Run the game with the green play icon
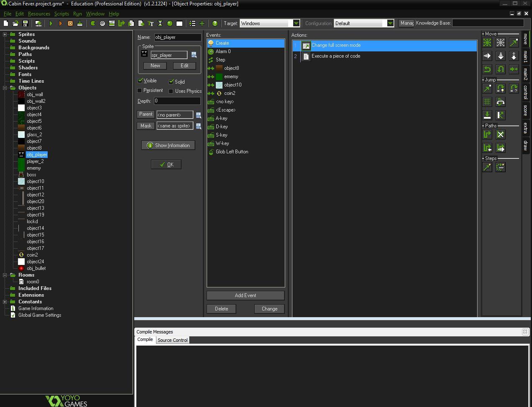Image resolution: width=532 pixels, height=407 pixels. point(51,23)
